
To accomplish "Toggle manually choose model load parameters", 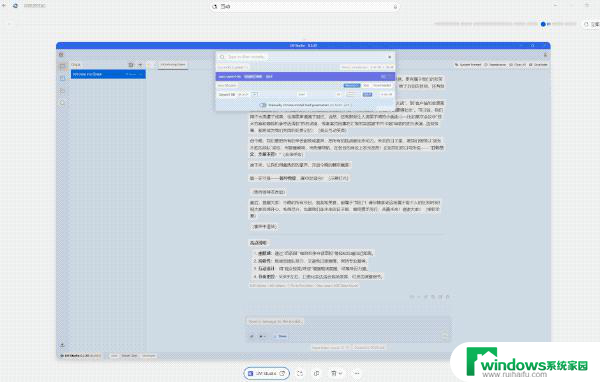I will point(263,105).
